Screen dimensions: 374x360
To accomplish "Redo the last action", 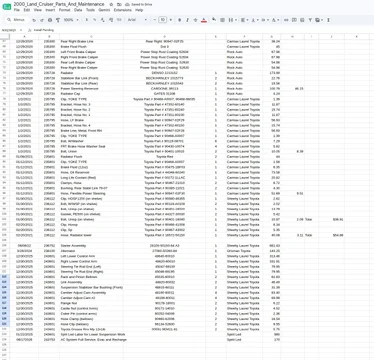I will (42, 20).
